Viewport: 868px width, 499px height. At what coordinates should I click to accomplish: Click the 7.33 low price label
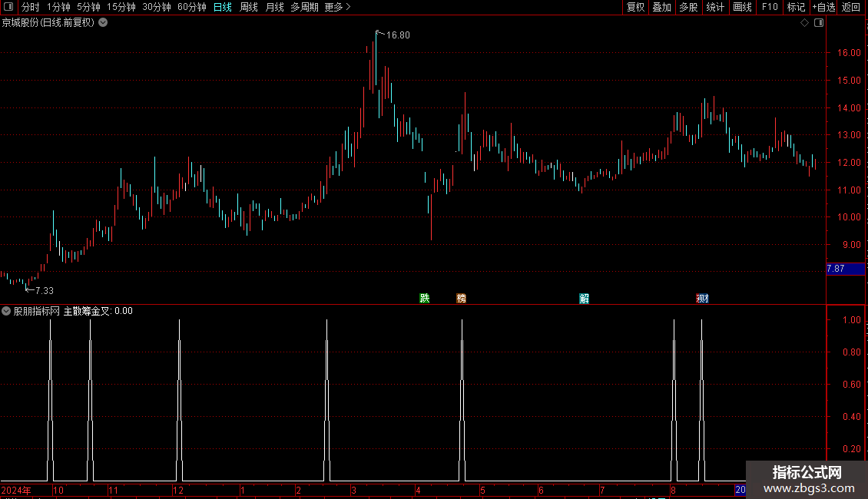click(45, 290)
